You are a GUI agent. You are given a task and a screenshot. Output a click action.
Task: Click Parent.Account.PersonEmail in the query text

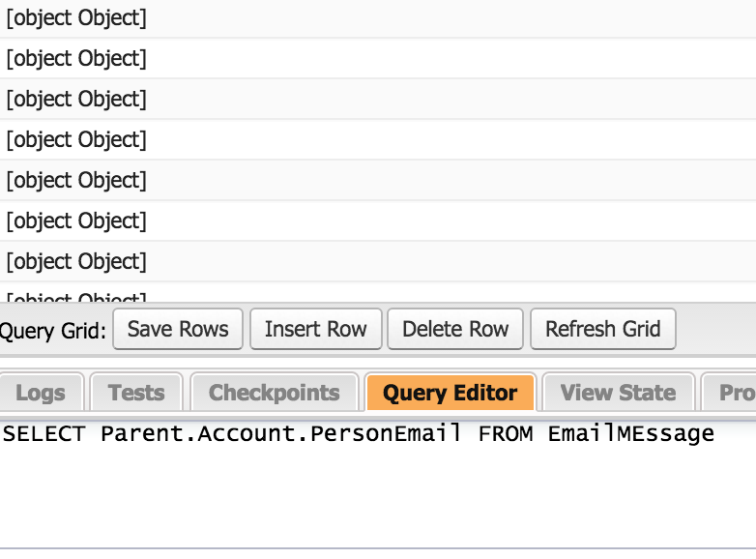280,433
